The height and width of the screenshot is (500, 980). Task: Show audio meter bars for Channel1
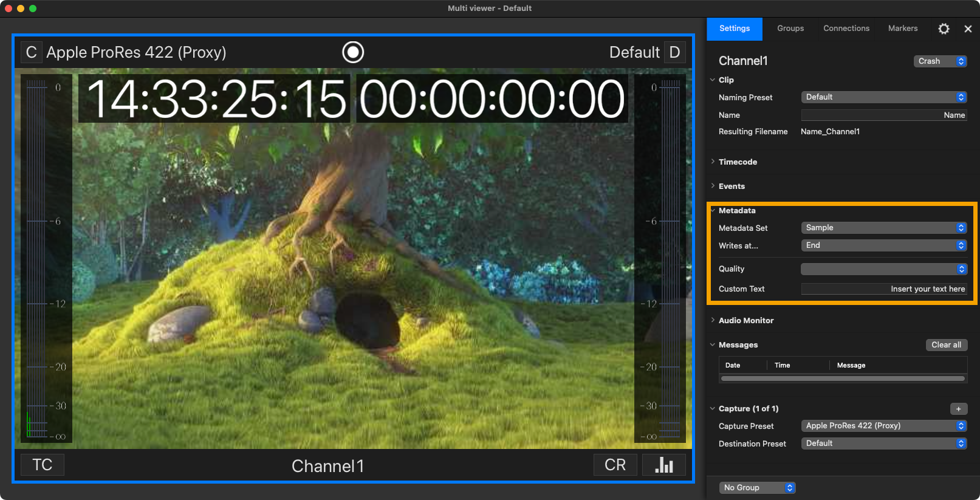[664, 465]
